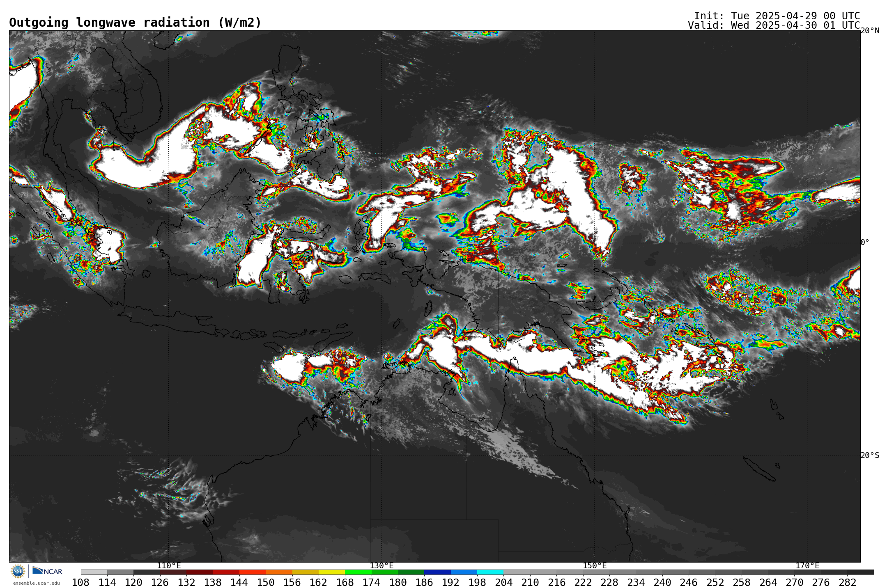The width and height of the screenshot is (887, 588).
Task: Click the 20°S latitude label
Action: (870, 455)
